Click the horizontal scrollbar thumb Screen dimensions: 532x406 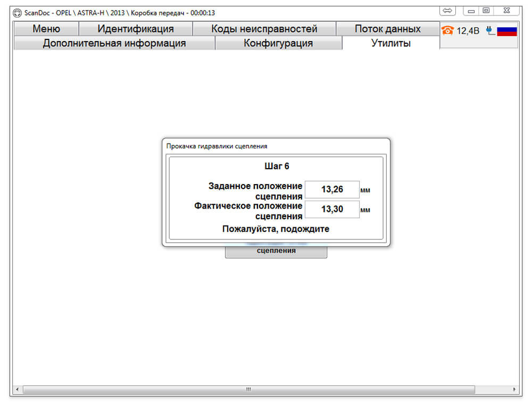[x=248, y=389]
